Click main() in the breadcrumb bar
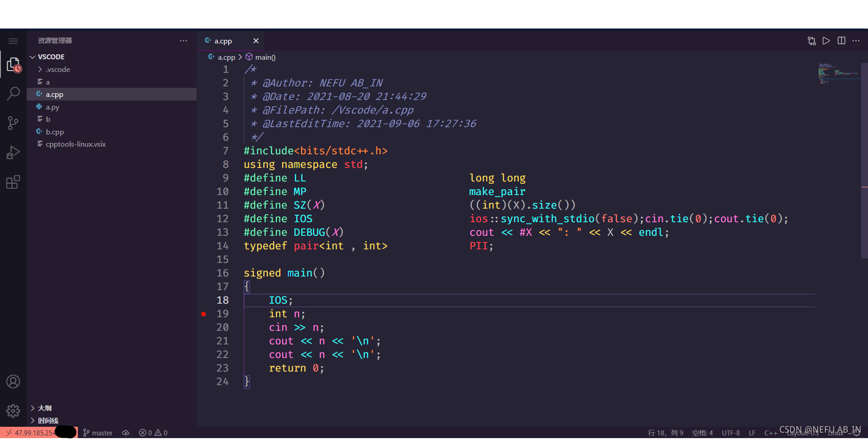Viewport: 868px width, 439px height. click(x=265, y=57)
